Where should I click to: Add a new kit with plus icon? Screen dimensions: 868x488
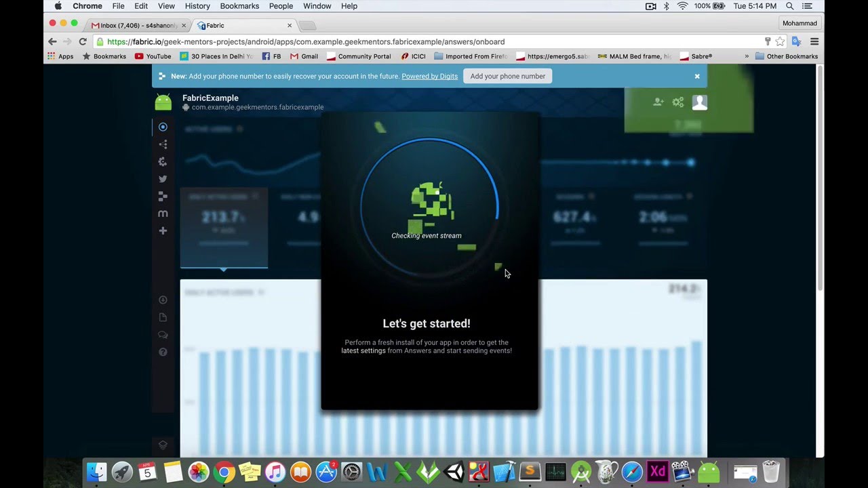point(163,231)
